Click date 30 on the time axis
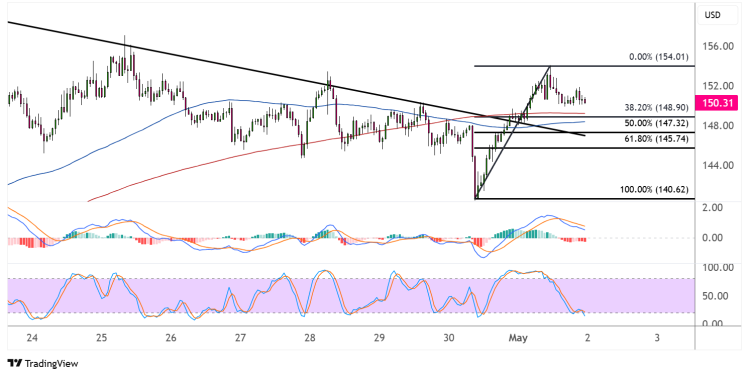Viewport: 749px width, 375px height. [449, 338]
